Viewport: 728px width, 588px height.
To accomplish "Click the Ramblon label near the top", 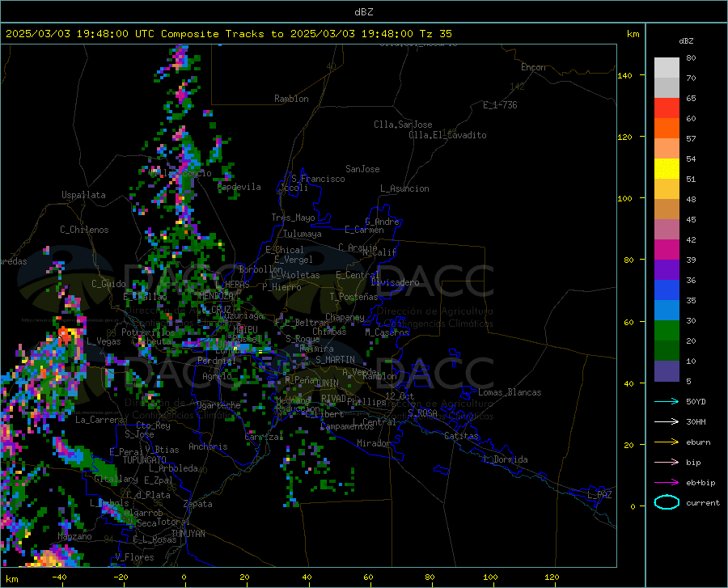I will [291, 99].
